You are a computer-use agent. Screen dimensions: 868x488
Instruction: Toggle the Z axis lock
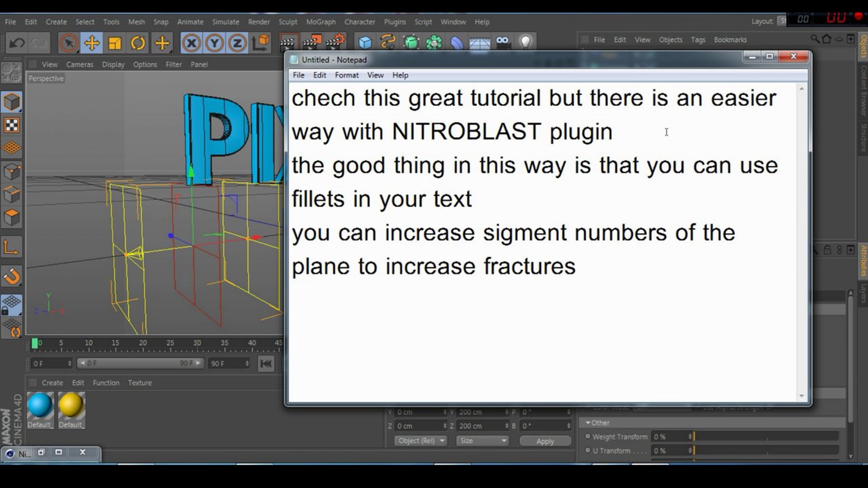237,43
